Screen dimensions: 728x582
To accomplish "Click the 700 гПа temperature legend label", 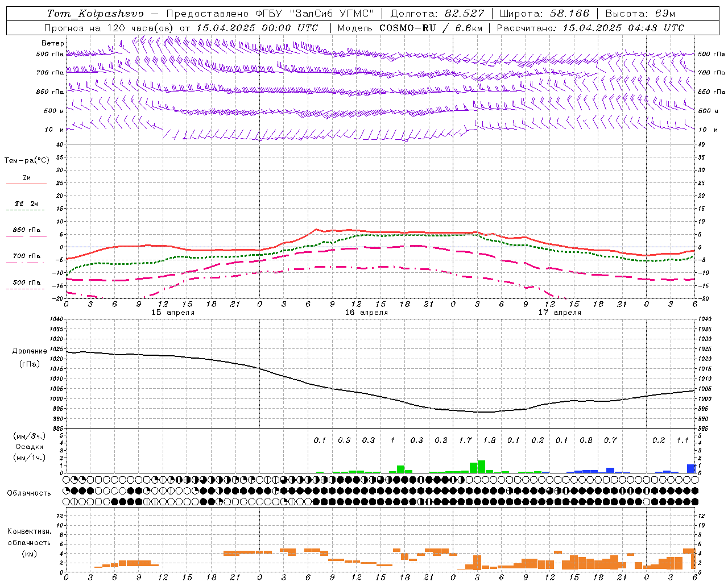I will [27, 256].
